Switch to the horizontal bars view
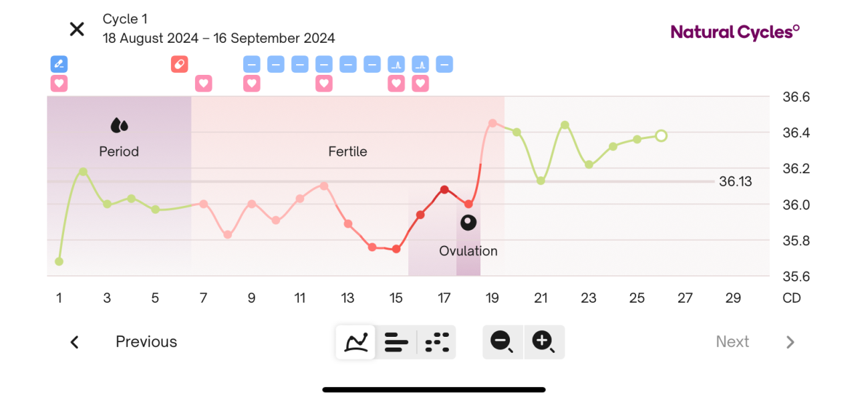Viewport: 868px width, 401px height. tap(396, 342)
